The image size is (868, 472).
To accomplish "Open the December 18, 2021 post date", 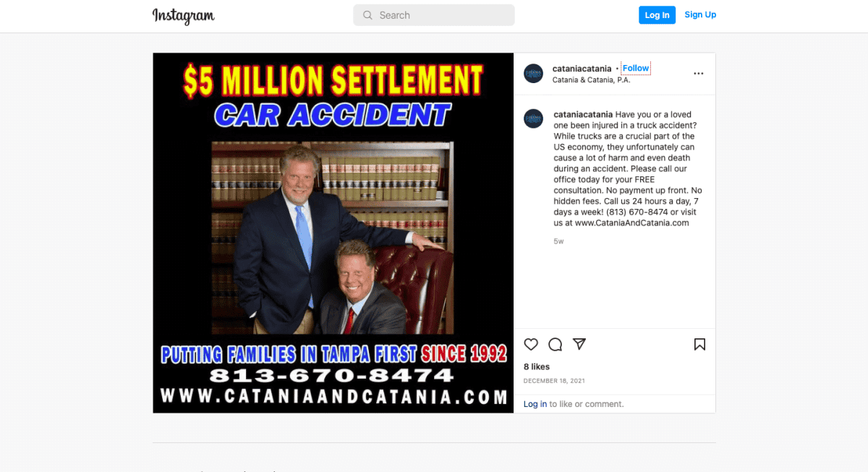I will tap(554, 381).
